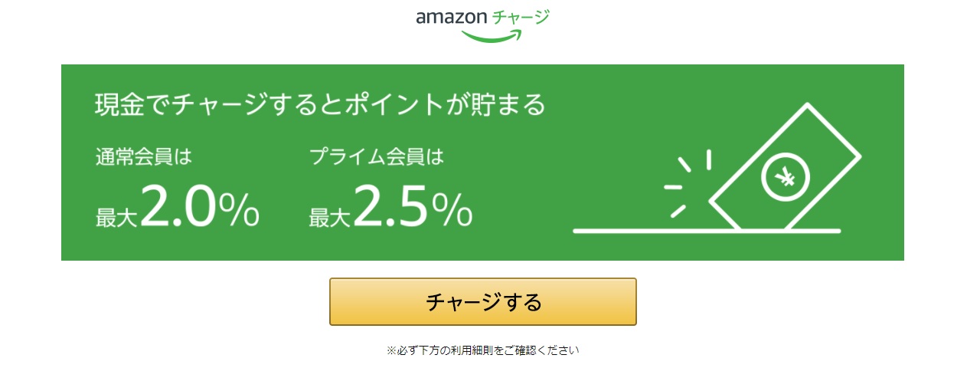Click the チャージする button
This screenshot has width=980, height=368.
tap(483, 301)
